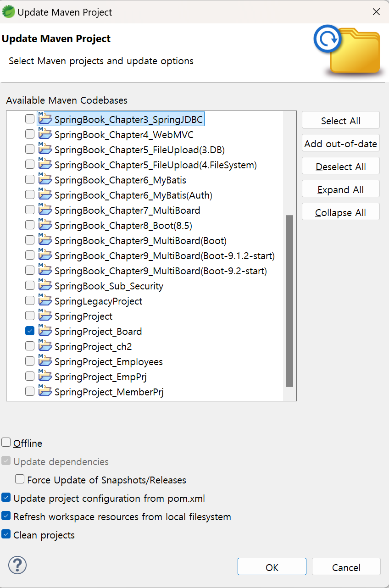Select the SpringBook_Chapter5_FileUpload(4.FileSystem) row text
389x588 pixels.
click(156, 165)
